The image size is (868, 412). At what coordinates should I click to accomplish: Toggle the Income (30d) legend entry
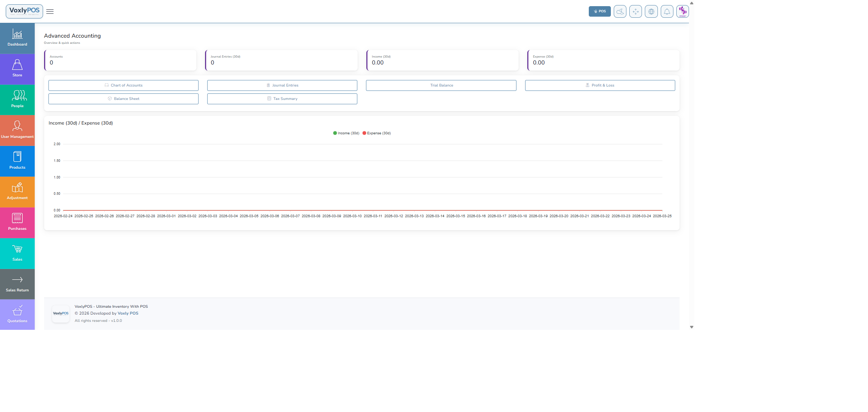click(x=346, y=133)
